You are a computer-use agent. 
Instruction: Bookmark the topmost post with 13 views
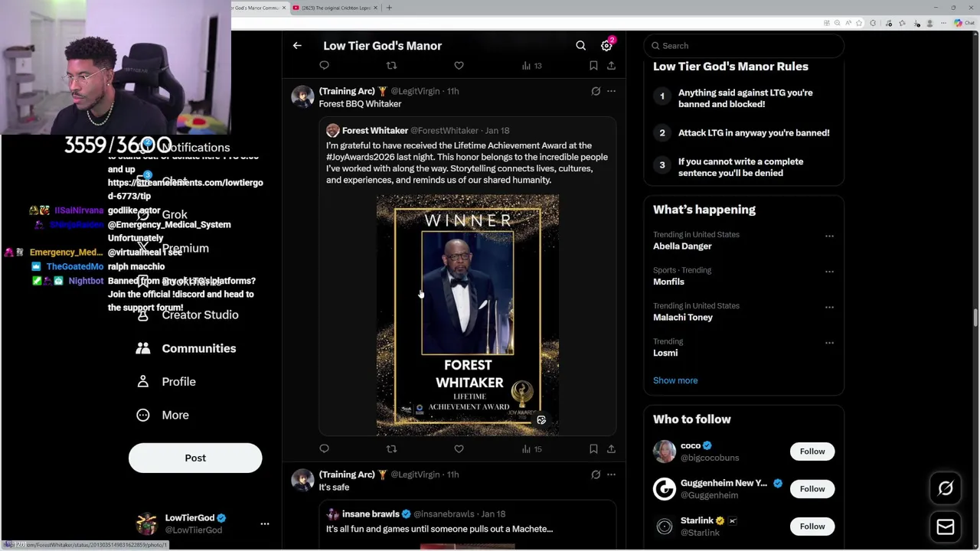click(593, 66)
